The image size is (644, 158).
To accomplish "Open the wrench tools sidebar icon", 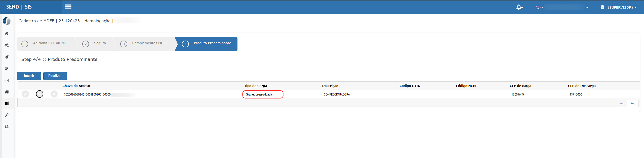I will point(7,115).
